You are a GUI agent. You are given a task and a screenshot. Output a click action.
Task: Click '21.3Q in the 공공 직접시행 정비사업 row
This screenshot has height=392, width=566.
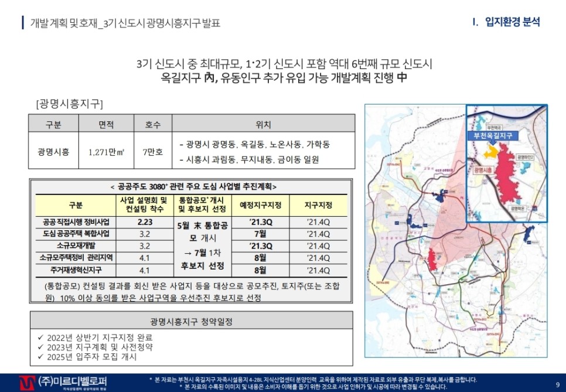tap(260, 222)
